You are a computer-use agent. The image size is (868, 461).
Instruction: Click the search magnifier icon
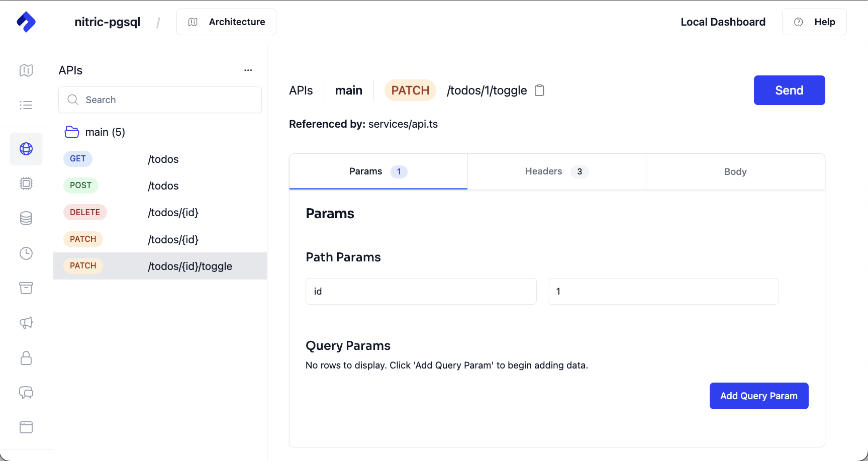(73, 100)
